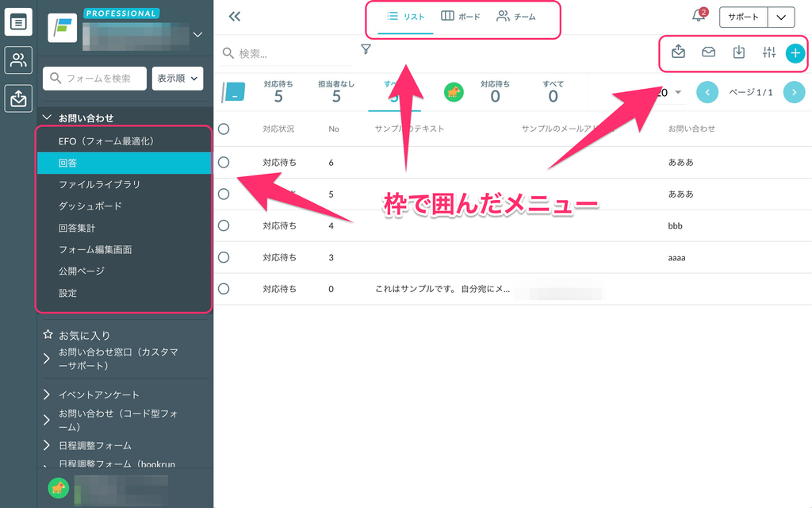Click the blue form icon in summary bar
Image resolution: width=812 pixels, height=508 pixels.
pyautogui.click(x=234, y=92)
